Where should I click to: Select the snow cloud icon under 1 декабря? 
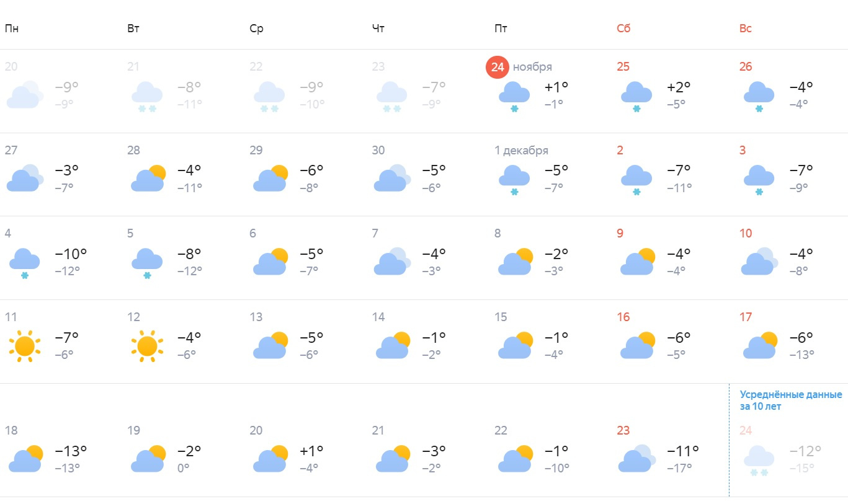(x=514, y=179)
